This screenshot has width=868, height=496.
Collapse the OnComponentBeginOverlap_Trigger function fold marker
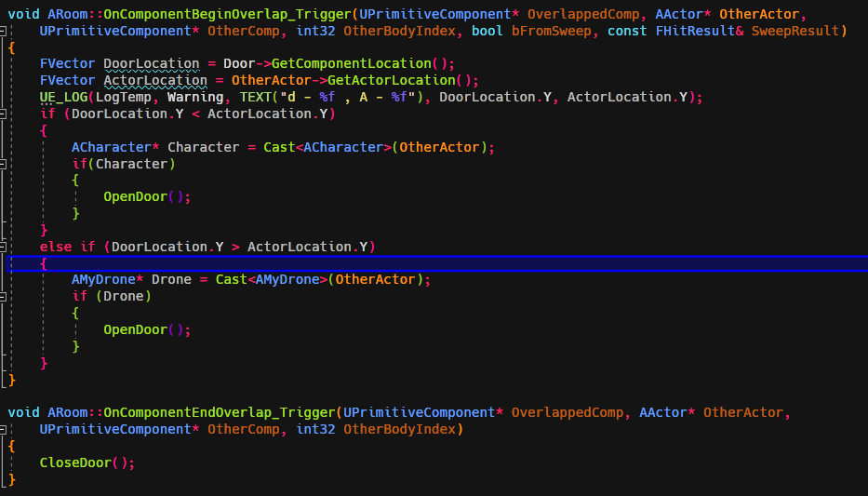point(3,31)
